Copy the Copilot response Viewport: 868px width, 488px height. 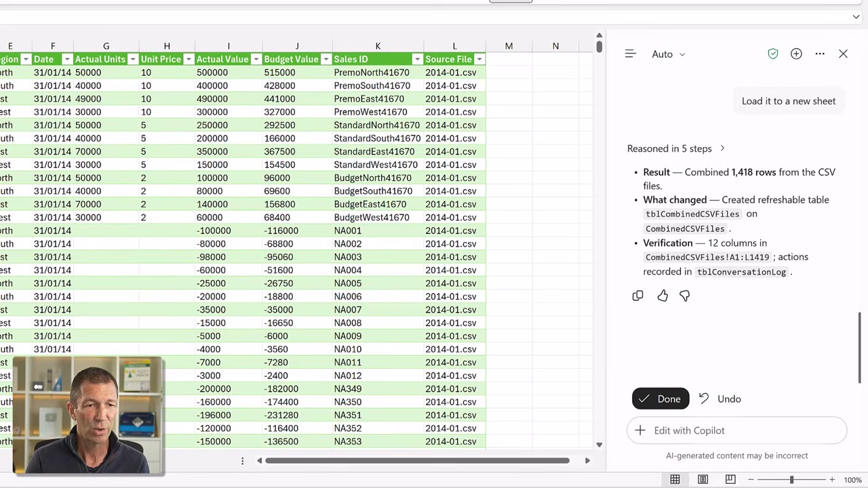click(637, 296)
